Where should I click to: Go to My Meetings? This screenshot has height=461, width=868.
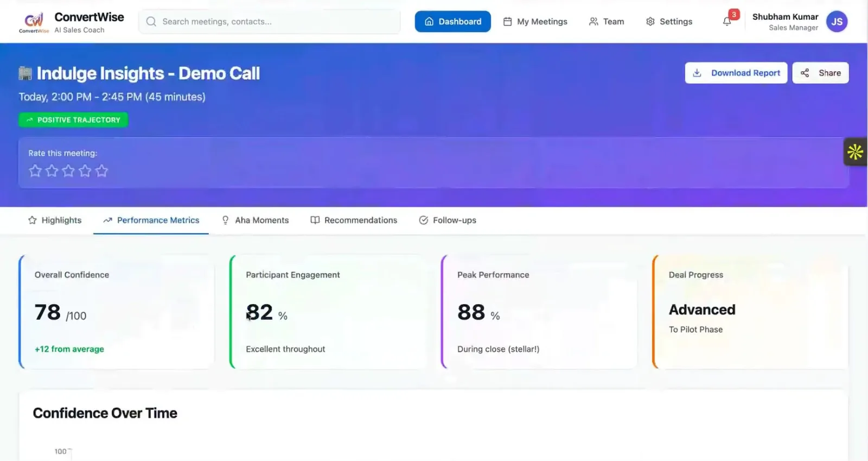pyautogui.click(x=535, y=22)
